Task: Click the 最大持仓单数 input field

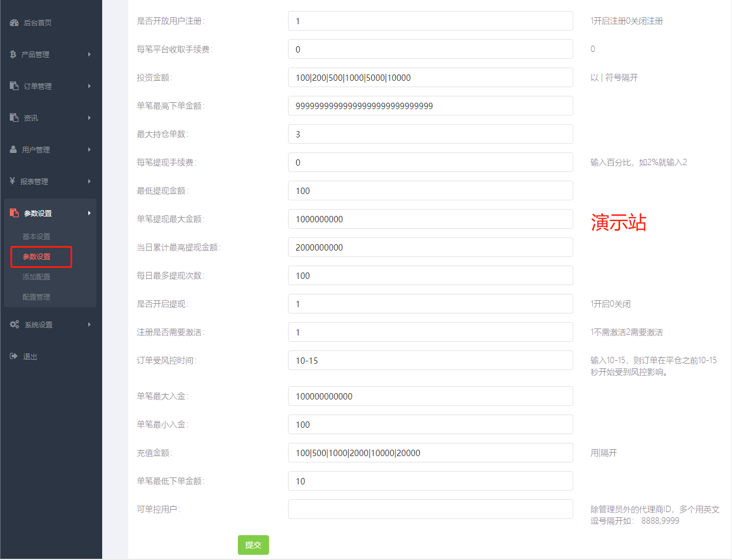Action: [x=431, y=134]
